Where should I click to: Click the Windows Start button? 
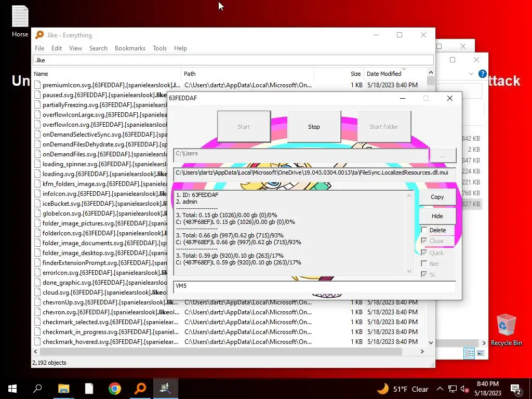(x=12, y=389)
